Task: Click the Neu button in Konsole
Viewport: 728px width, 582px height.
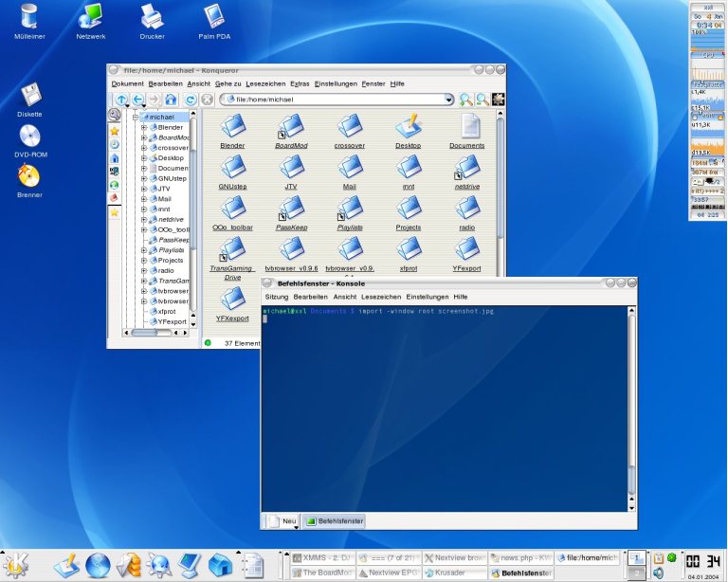Action: point(282,521)
